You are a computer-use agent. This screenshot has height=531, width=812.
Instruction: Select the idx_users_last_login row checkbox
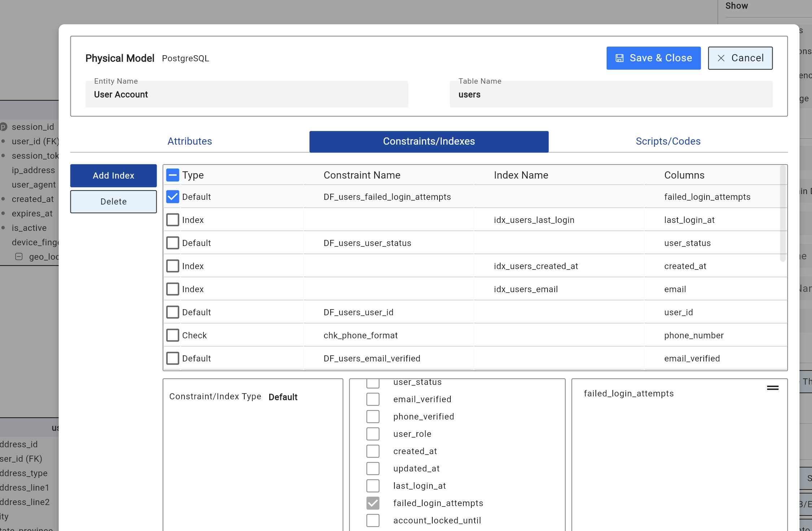point(173,220)
